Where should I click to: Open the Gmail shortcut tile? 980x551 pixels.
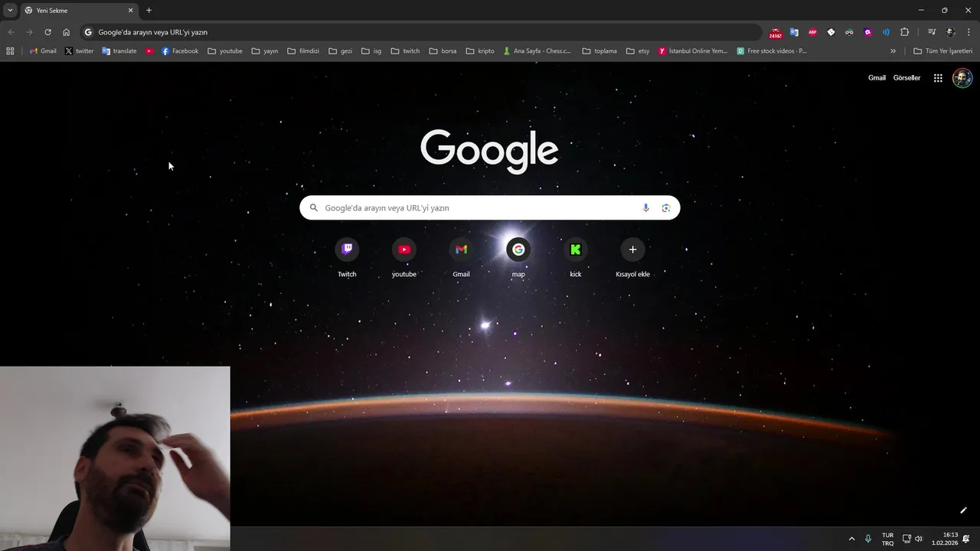[461, 259]
